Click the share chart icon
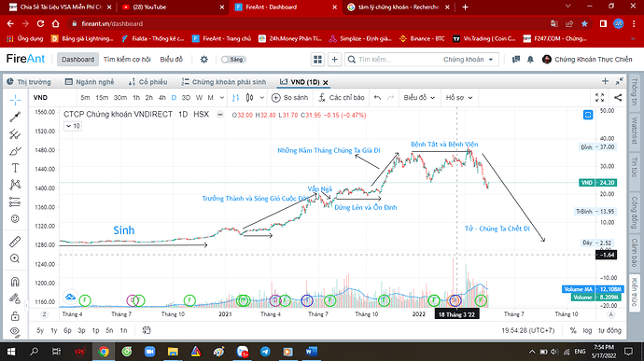 618,98
